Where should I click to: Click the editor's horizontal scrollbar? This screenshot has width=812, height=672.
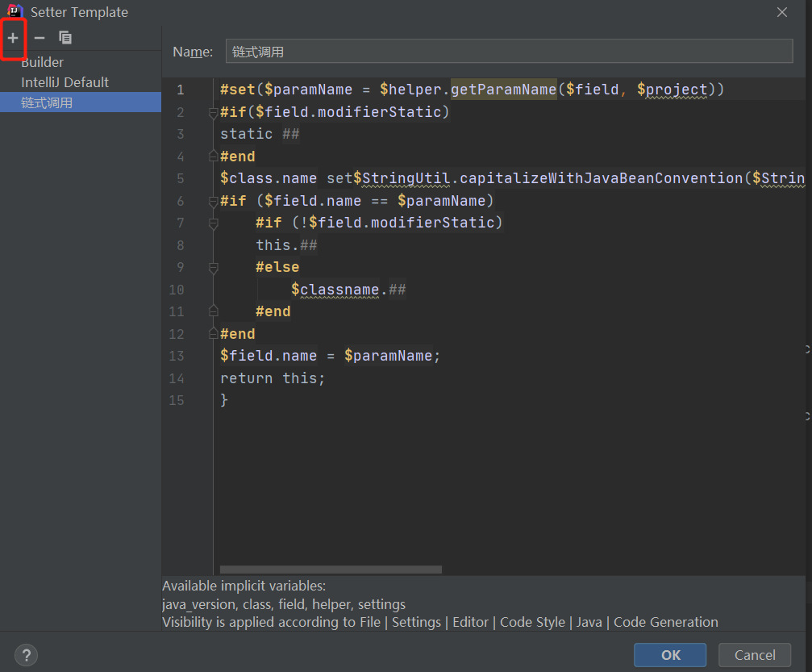(x=331, y=569)
